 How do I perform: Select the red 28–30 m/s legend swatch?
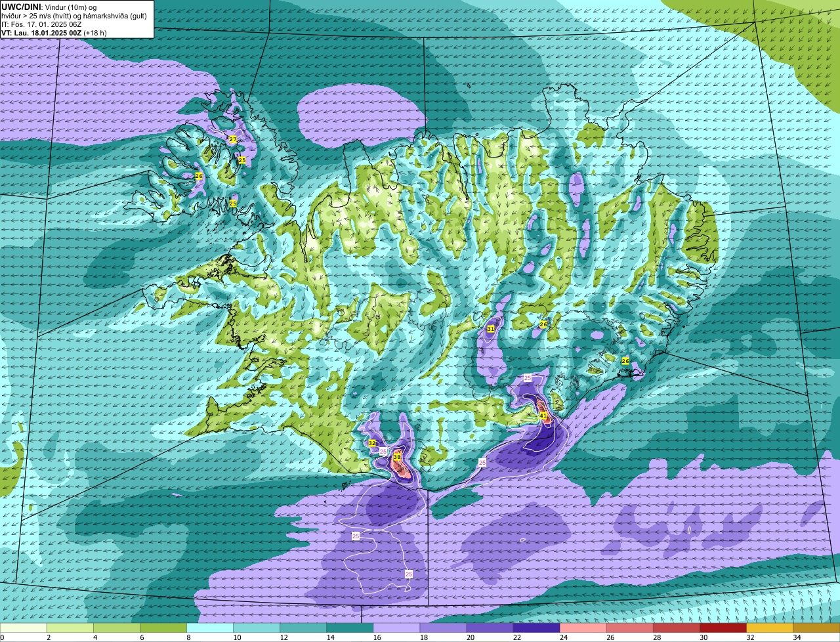point(676,628)
